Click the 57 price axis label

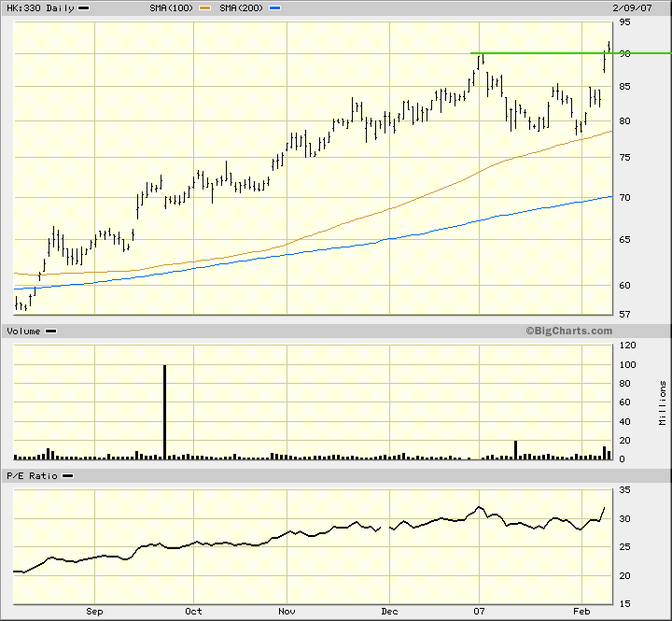click(624, 315)
